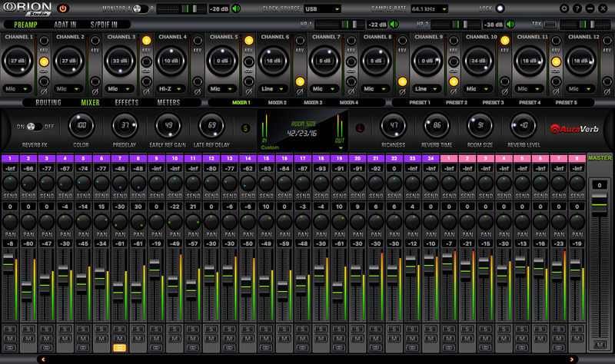Switch to the S/PDIF IN tab
615x364 pixels.
pyautogui.click(x=104, y=25)
